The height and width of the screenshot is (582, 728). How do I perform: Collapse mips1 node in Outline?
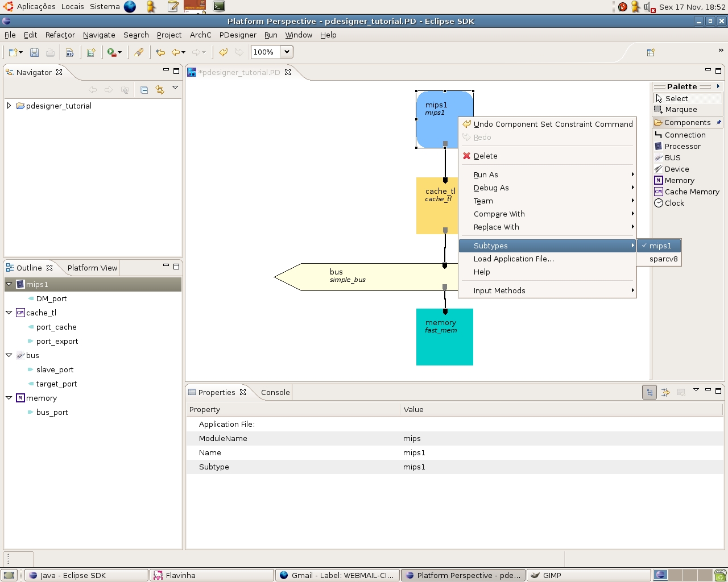(9, 284)
